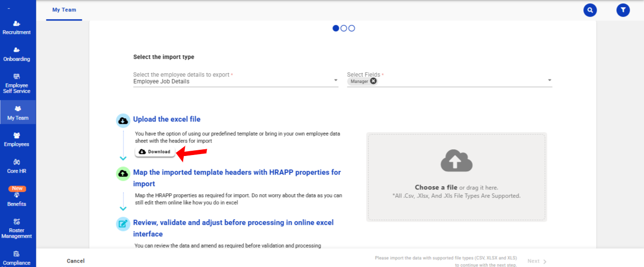The height and width of the screenshot is (267, 644).
Task: Download the predefined template
Action: tap(154, 152)
